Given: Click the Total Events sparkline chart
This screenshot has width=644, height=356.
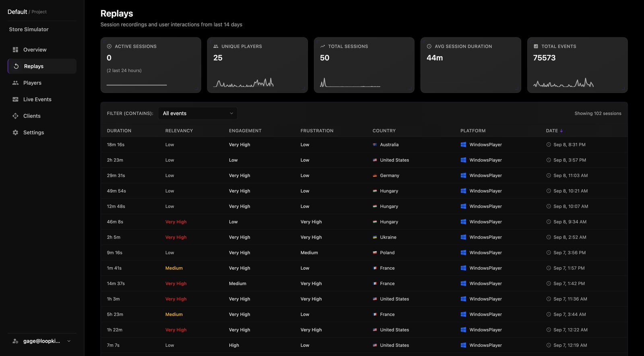Looking at the screenshot, I should click(x=563, y=82).
